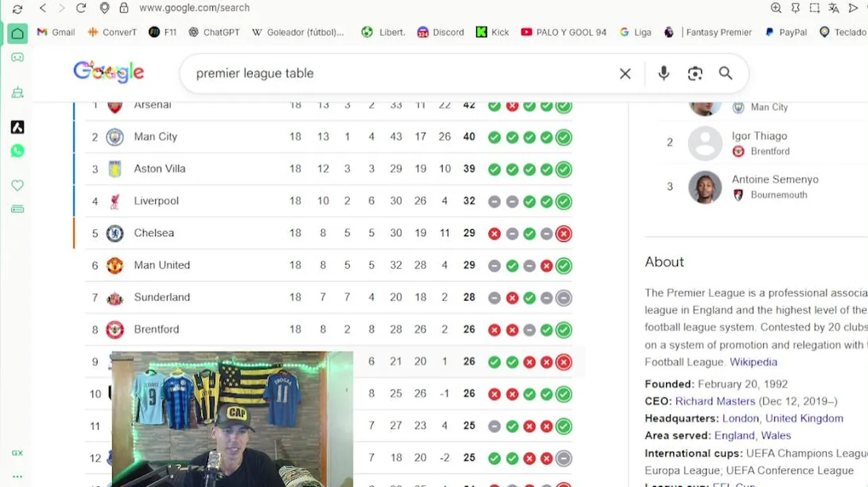Start voice search with the microphone icon
Image resolution: width=868 pixels, height=487 pixels.
(664, 73)
